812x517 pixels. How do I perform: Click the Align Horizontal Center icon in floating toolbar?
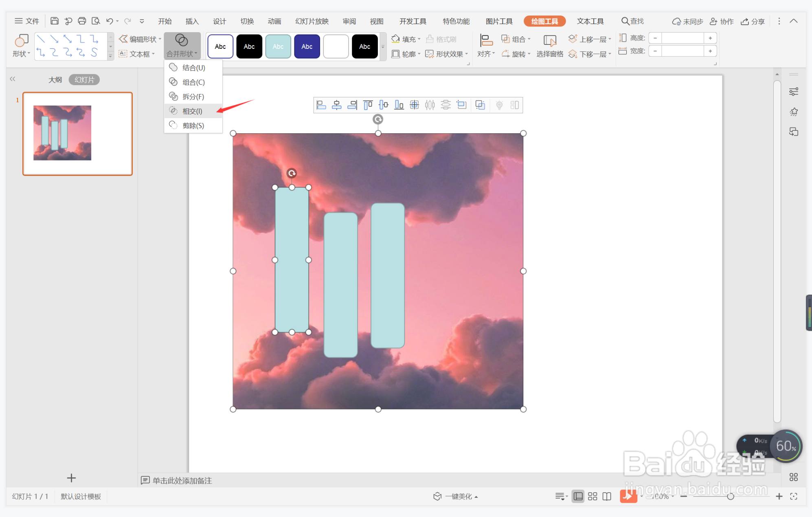pyautogui.click(x=337, y=105)
